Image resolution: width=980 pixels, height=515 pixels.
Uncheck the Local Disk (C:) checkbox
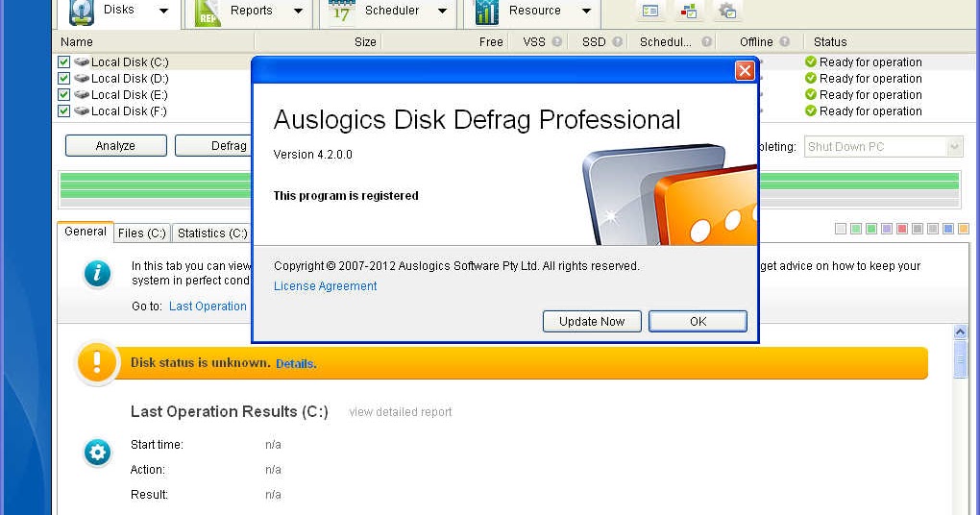pos(63,61)
